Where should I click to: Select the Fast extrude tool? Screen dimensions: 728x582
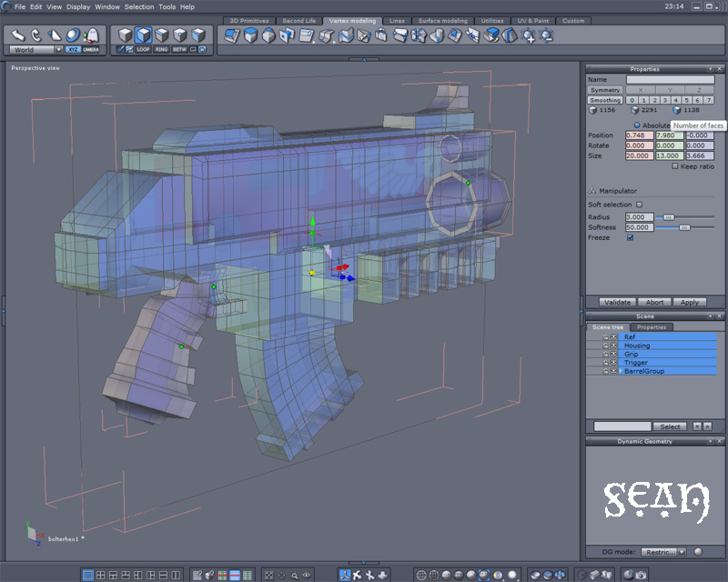[232, 35]
